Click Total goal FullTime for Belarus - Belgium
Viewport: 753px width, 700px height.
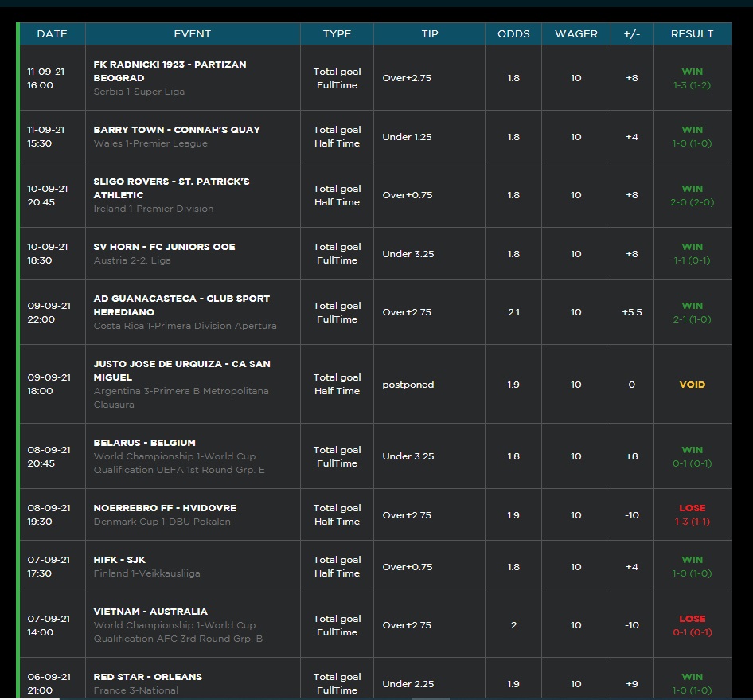[337, 457]
